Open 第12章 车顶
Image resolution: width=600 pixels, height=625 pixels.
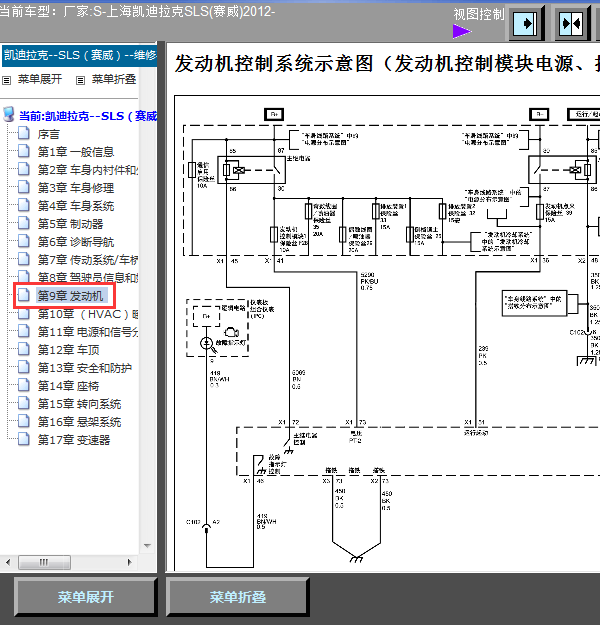pyautogui.click(x=68, y=350)
